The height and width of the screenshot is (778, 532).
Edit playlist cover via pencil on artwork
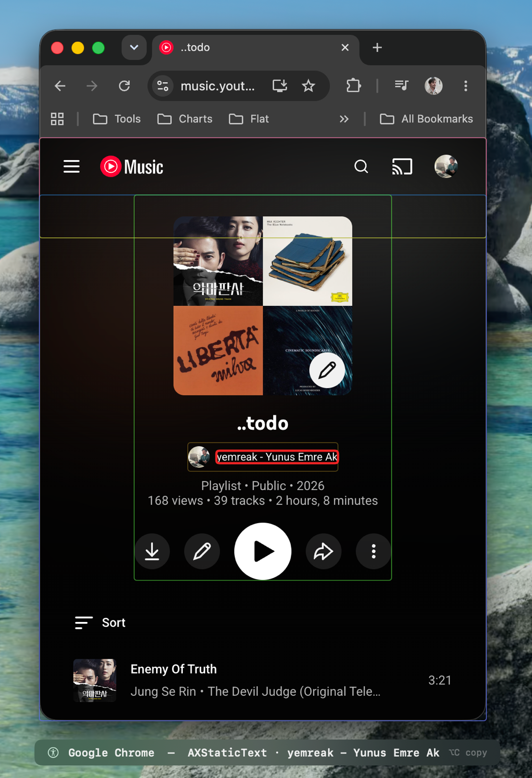327,371
